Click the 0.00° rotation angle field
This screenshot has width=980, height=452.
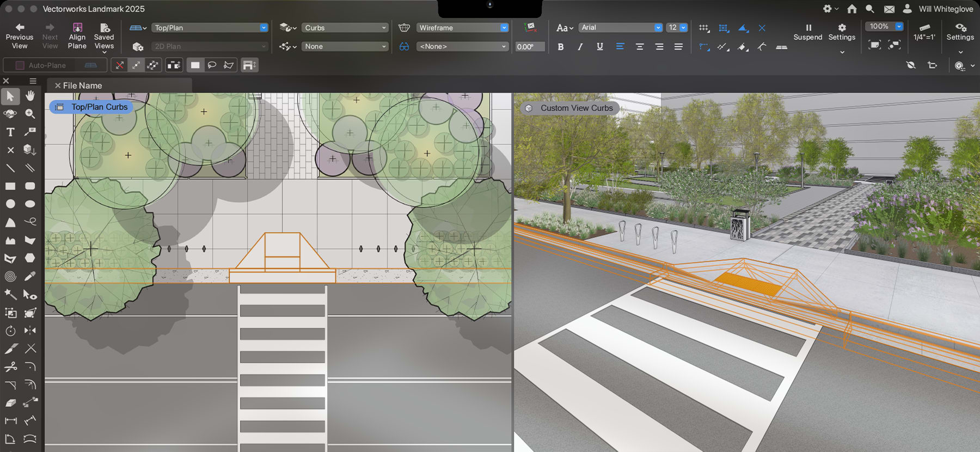[x=530, y=46]
